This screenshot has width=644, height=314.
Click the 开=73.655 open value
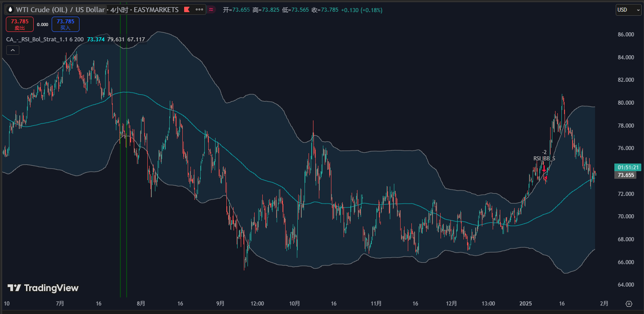(x=237, y=10)
